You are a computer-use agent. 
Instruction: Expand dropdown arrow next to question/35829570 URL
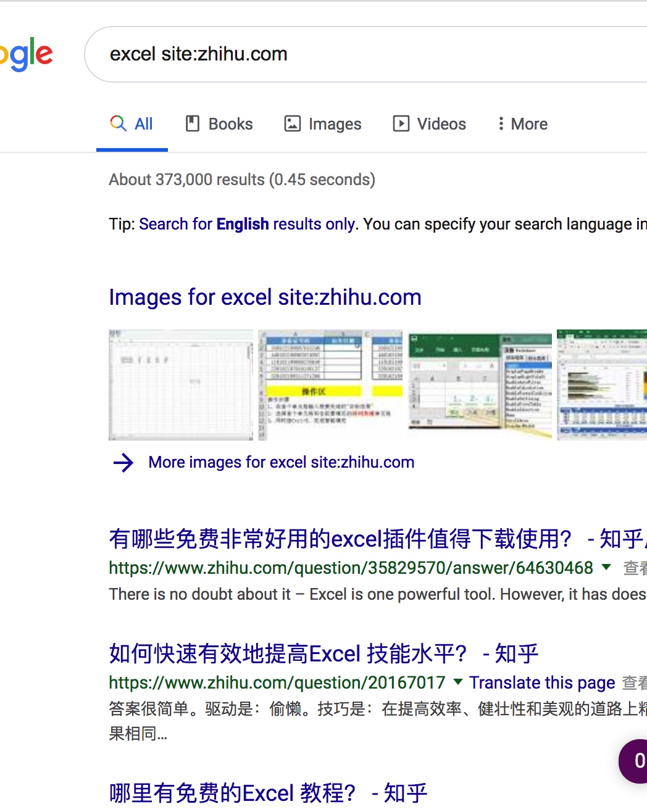click(x=606, y=567)
